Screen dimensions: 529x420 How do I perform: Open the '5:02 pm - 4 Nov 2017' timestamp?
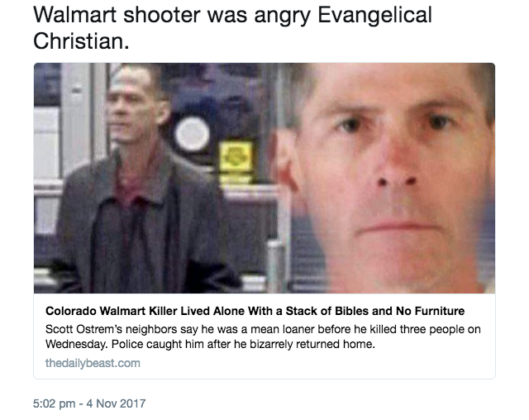[89, 403]
